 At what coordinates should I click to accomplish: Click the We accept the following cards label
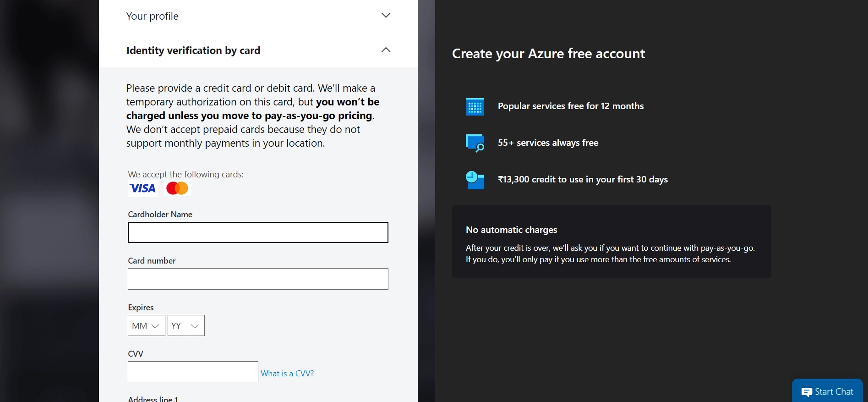[x=186, y=174]
